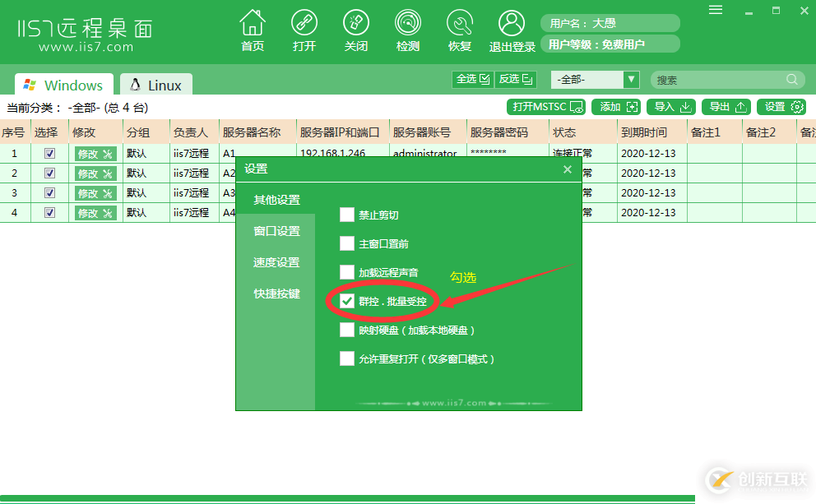This screenshot has height=504, width=816.
Task: Click the 退出登录 (Logout) icon
Action: pyautogui.click(x=512, y=30)
